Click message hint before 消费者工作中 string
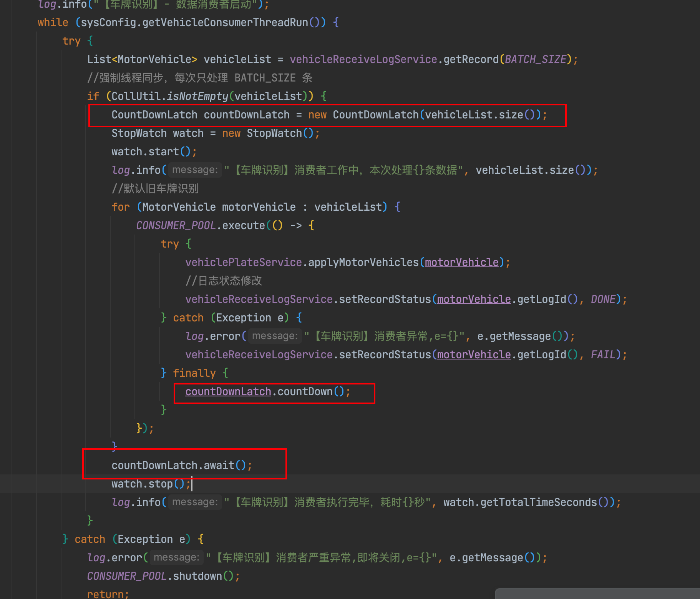Viewport: 700px width, 599px height. [x=195, y=170]
